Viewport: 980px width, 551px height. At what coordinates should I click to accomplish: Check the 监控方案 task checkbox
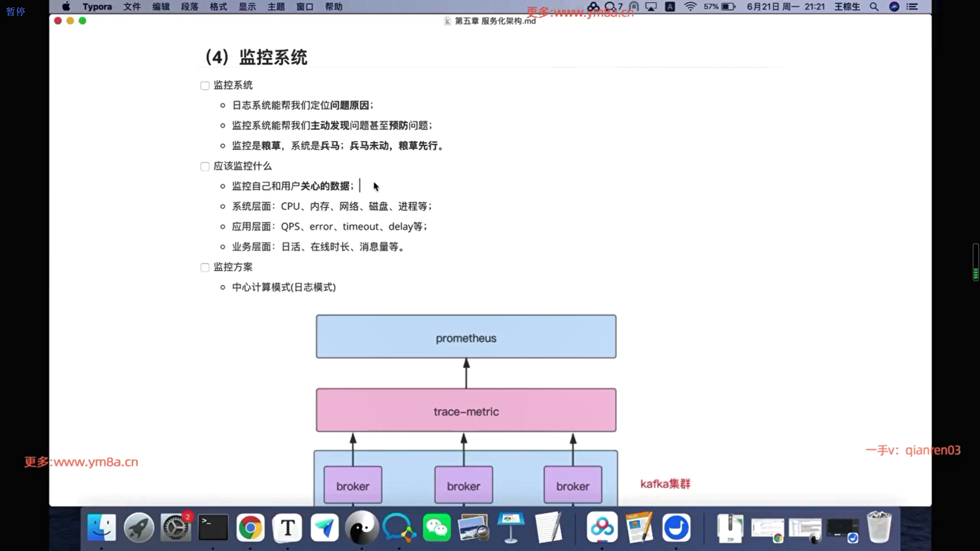click(205, 268)
